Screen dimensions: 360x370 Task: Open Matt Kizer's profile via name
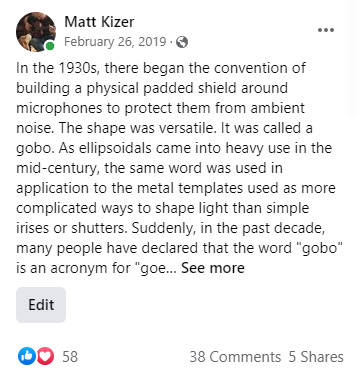click(x=99, y=22)
